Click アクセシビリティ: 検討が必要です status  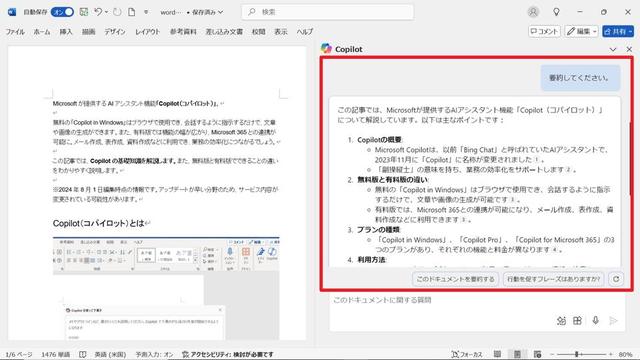[227, 354]
